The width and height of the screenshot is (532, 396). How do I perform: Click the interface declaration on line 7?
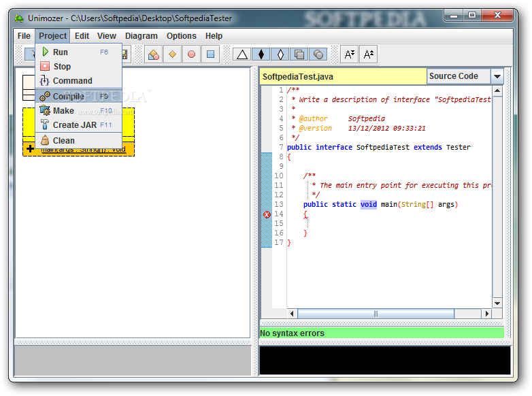pos(379,147)
